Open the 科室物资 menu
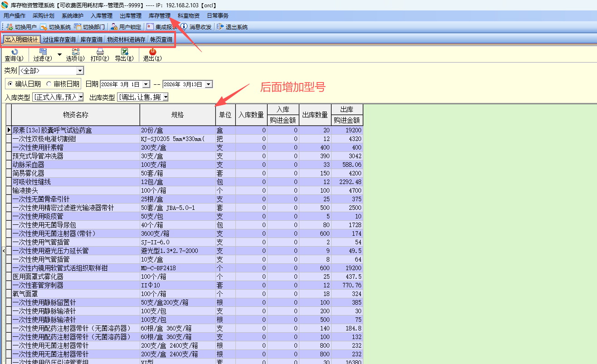Screen dimensions: 597x364 coord(189,15)
